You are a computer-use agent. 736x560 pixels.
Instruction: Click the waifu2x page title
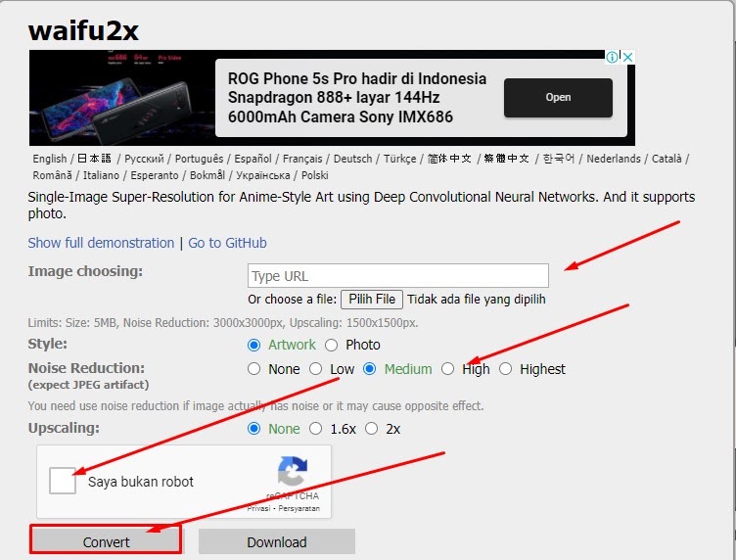tap(83, 31)
